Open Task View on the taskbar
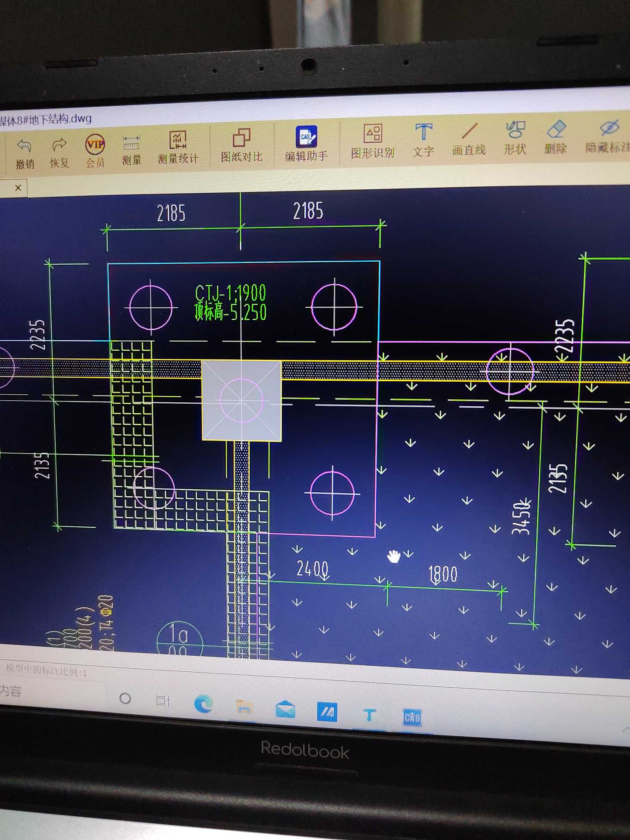Screen dimensions: 630x840 tap(163, 701)
